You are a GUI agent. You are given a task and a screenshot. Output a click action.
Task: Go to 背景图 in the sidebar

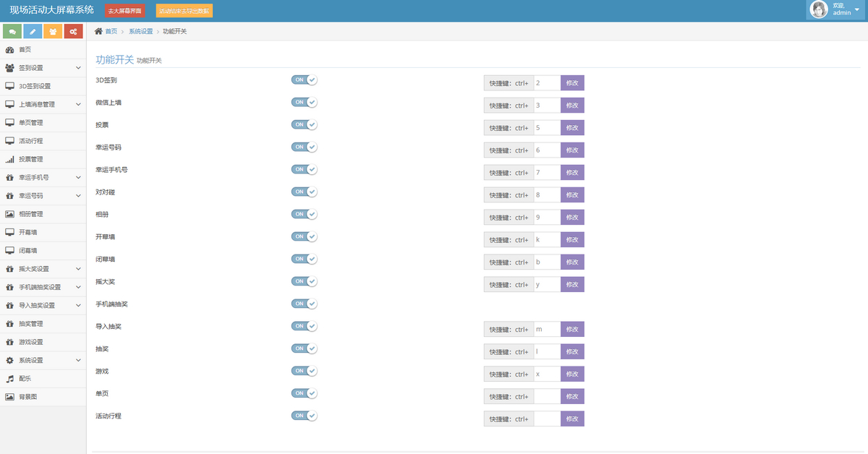click(27, 397)
